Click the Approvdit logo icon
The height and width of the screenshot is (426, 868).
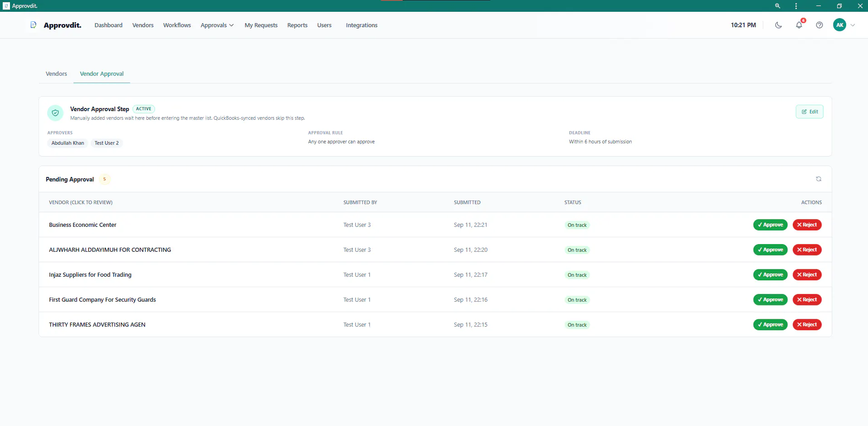click(x=33, y=25)
